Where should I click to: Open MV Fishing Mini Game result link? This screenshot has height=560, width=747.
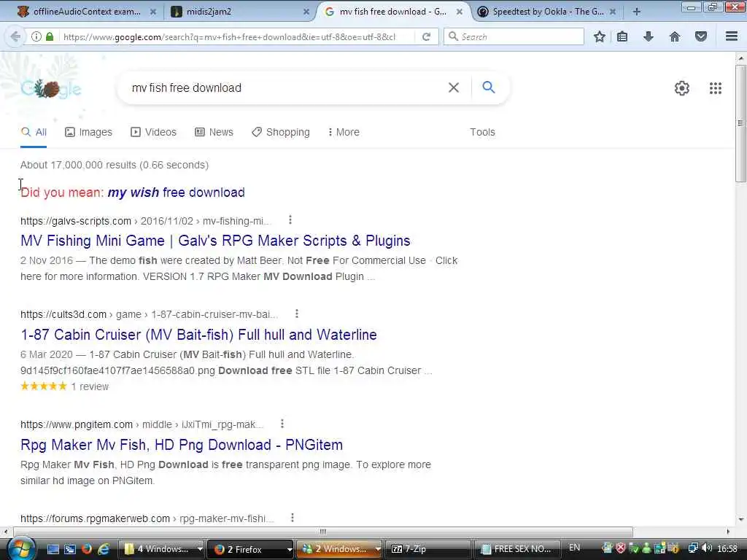215,241
